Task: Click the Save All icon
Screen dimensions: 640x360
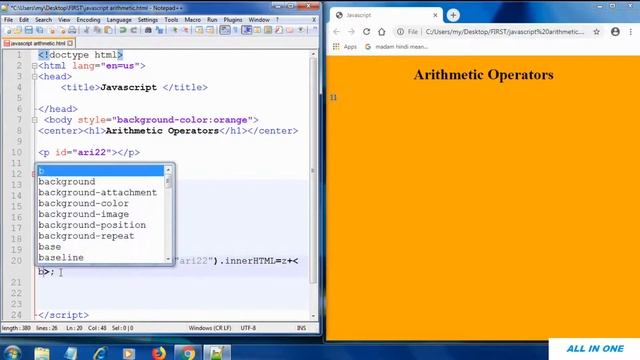Action: pyautogui.click(x=40, y=30)
